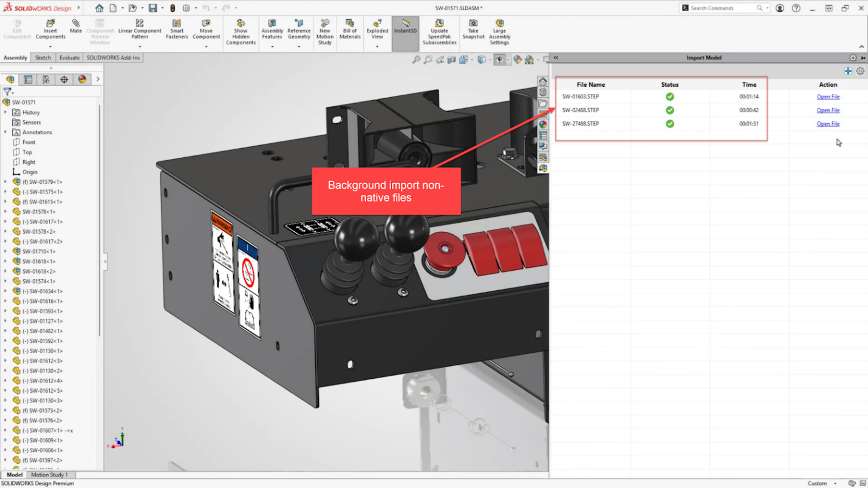Select Smart Fasteners in the ribbon
The width and height of the screenshot is (868, 488).
[177, 24]
